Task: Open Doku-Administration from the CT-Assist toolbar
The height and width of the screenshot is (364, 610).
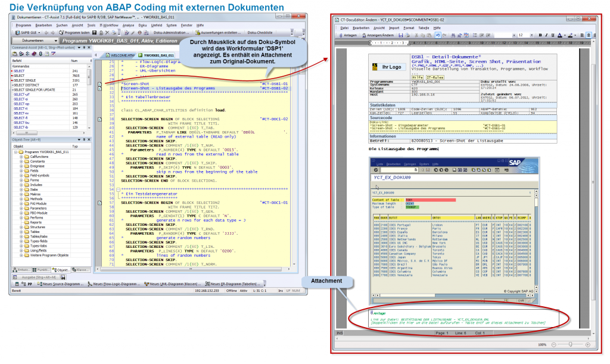Action: pyautogui.click(x=171, y=34)
